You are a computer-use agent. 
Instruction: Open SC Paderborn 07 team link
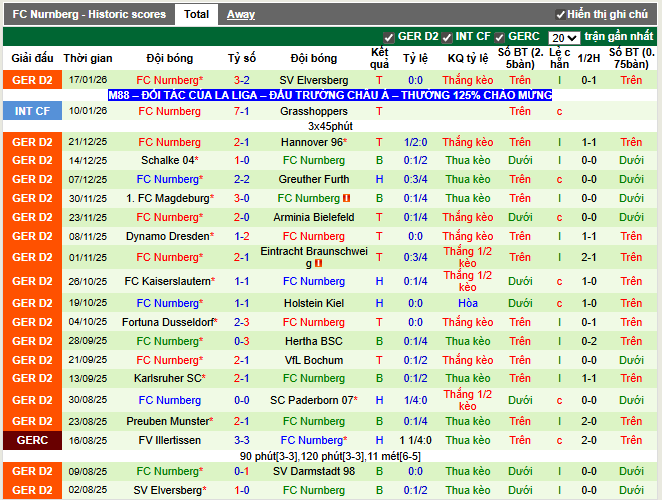coord(312,400)
